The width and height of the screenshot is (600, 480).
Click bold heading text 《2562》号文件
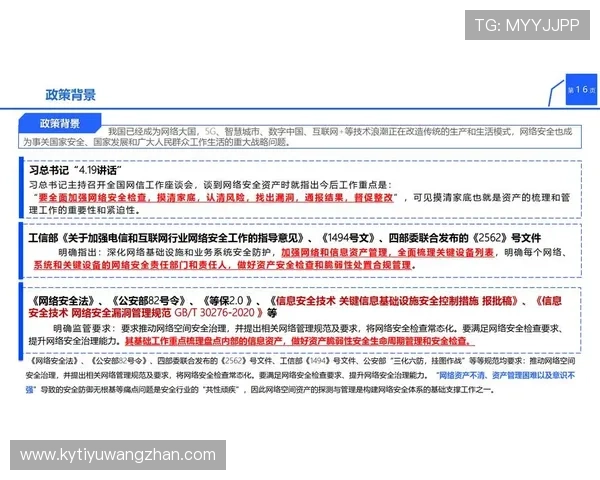click(x=506, y=238)
